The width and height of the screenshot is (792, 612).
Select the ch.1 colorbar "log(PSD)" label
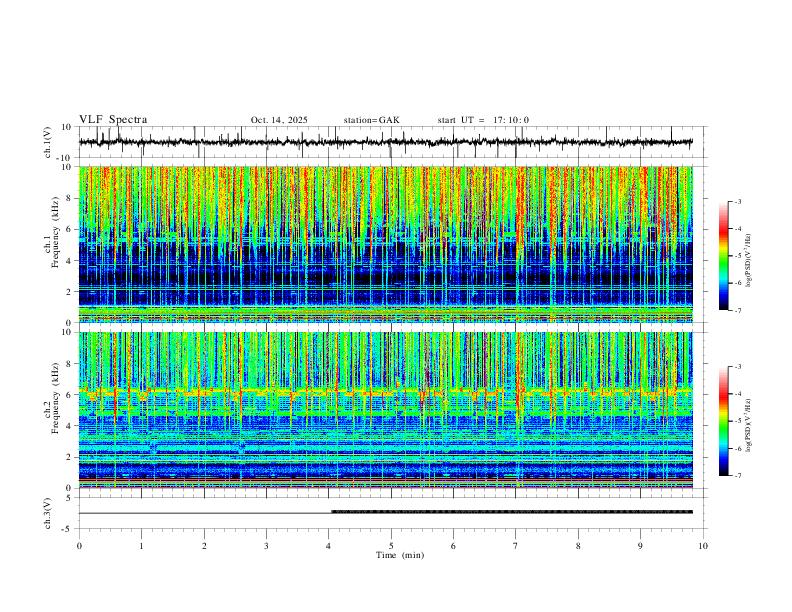point(749,261)
